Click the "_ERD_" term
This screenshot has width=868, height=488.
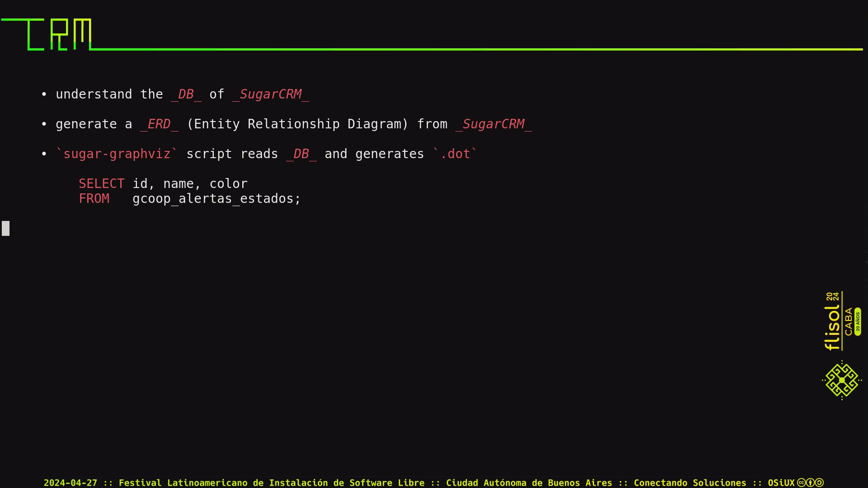click(x=159, y=124)
